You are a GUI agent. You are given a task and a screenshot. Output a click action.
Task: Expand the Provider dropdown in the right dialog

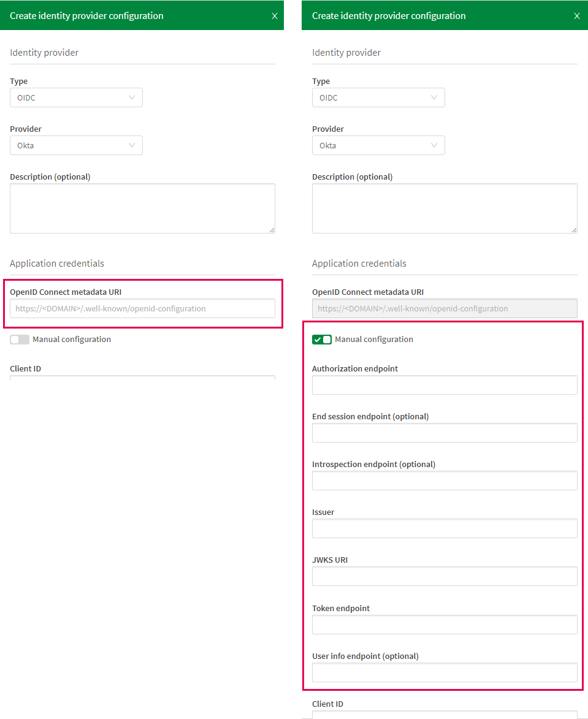click(x=378, y=145)
